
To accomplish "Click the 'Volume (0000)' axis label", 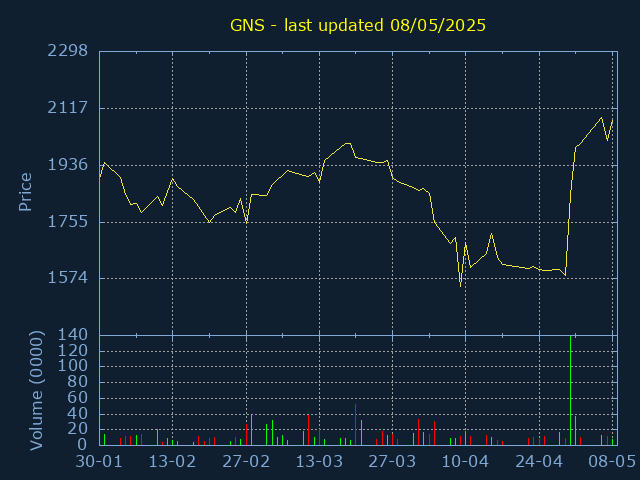I will tap(36, 391).
